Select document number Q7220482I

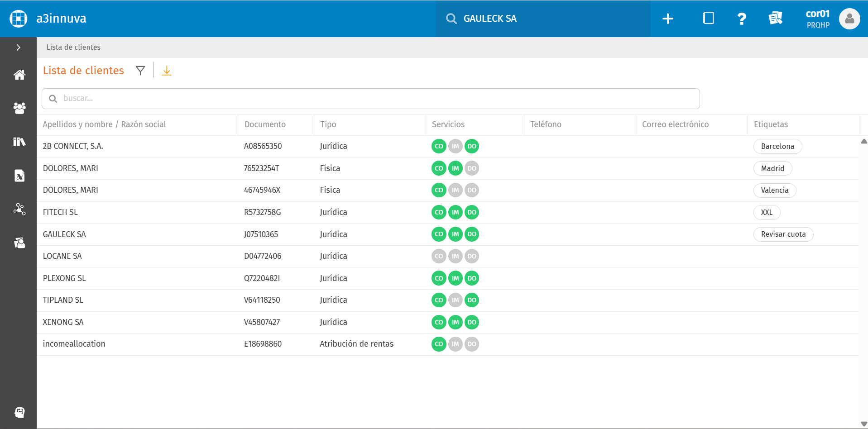[x=262, y=278]
